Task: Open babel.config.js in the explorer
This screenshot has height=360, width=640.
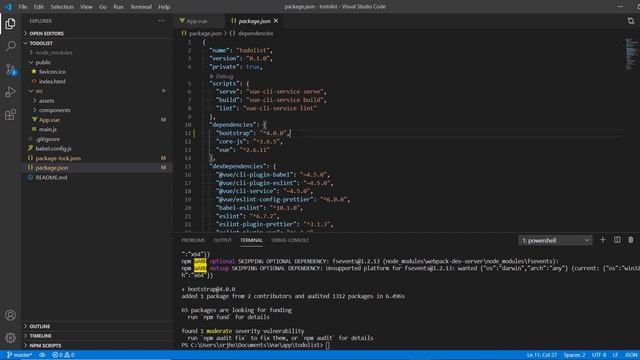Action: 97,149
